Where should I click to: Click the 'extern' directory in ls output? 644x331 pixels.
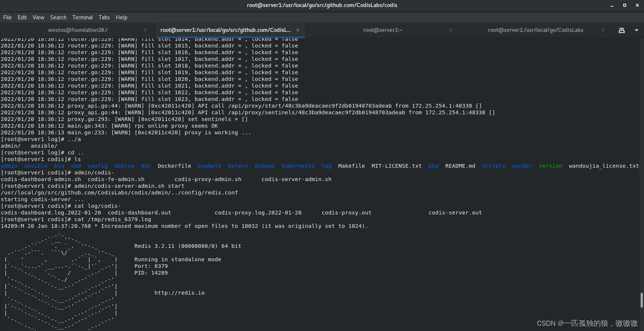[238, 166]
